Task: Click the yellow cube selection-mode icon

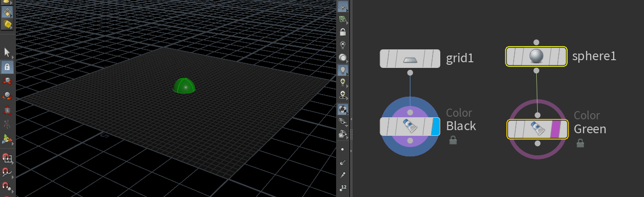Action: [x=7, y=24]
